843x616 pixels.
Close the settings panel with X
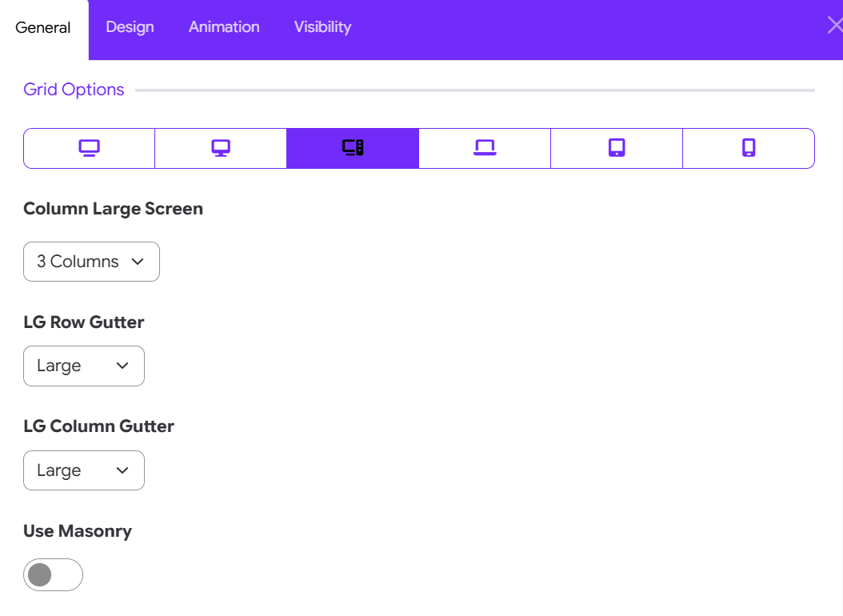click(x=835, y=25)
